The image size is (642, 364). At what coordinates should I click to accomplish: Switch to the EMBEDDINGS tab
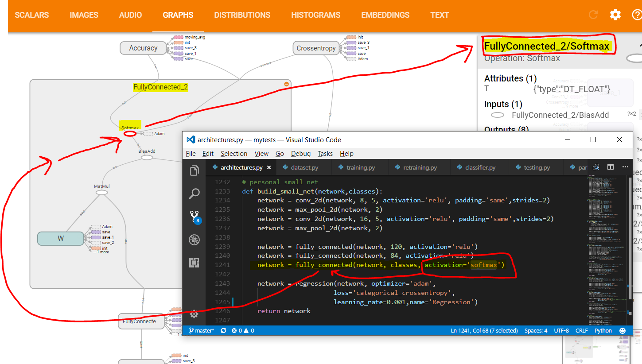pyautogui.click(x=385, y=15)
